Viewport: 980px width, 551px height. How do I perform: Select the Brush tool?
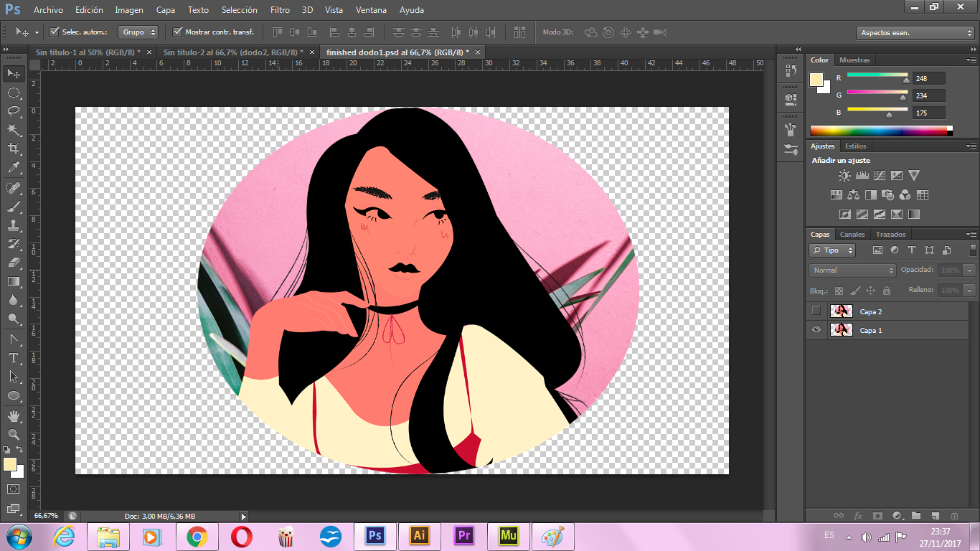coord(14,207)
